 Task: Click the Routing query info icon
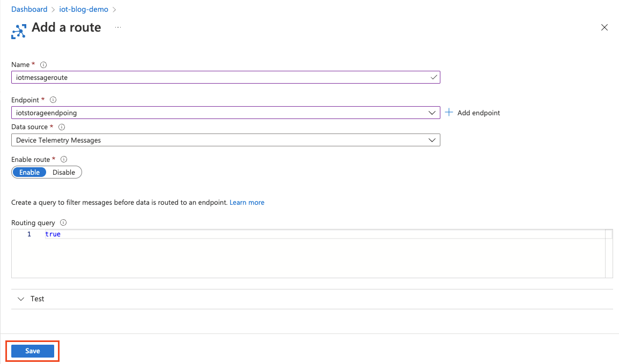[x=63, y=223]
